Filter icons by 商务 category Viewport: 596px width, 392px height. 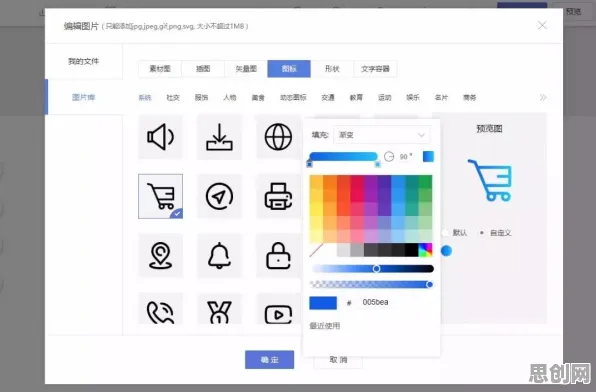(470, 98)
